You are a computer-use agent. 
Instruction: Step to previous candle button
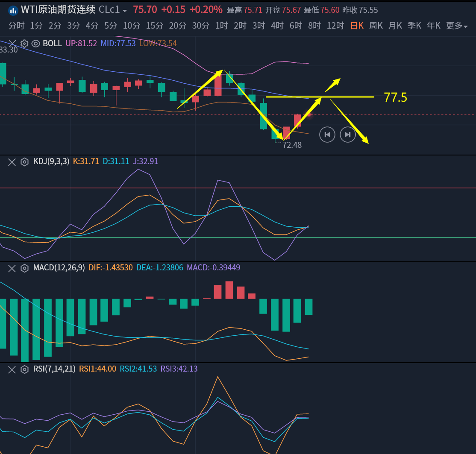pos(327,135)
